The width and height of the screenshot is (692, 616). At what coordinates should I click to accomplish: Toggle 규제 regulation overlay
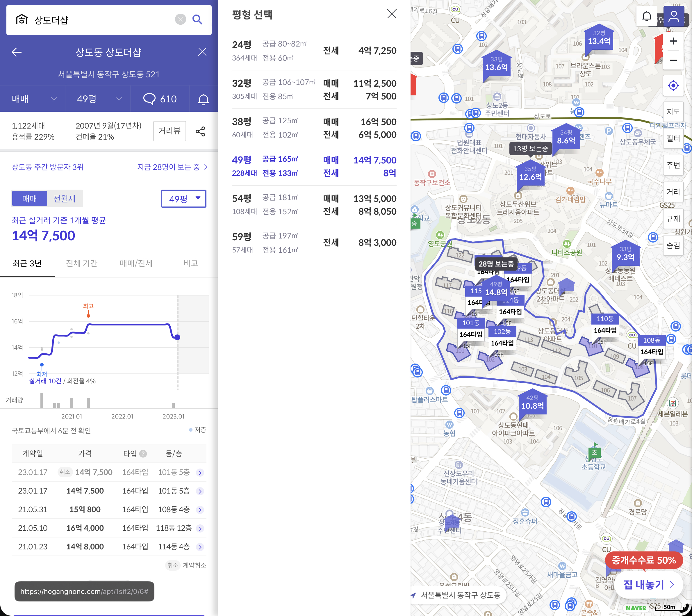(x=673, y=219)
